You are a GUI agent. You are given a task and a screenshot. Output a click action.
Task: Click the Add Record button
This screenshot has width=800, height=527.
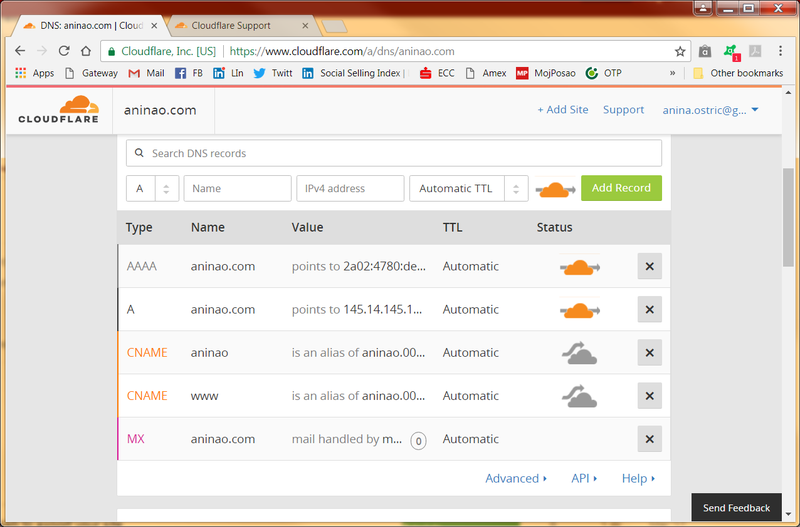(621, 188)
